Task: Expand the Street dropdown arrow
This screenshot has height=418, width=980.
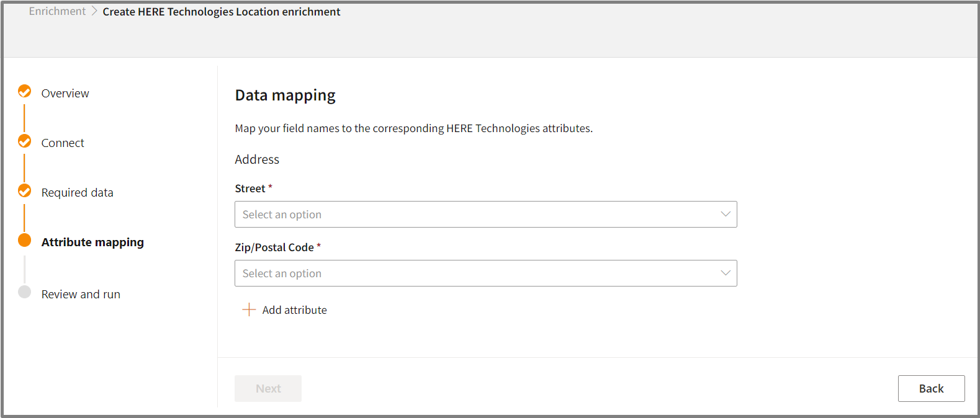Action: click(x=725, y=214)
